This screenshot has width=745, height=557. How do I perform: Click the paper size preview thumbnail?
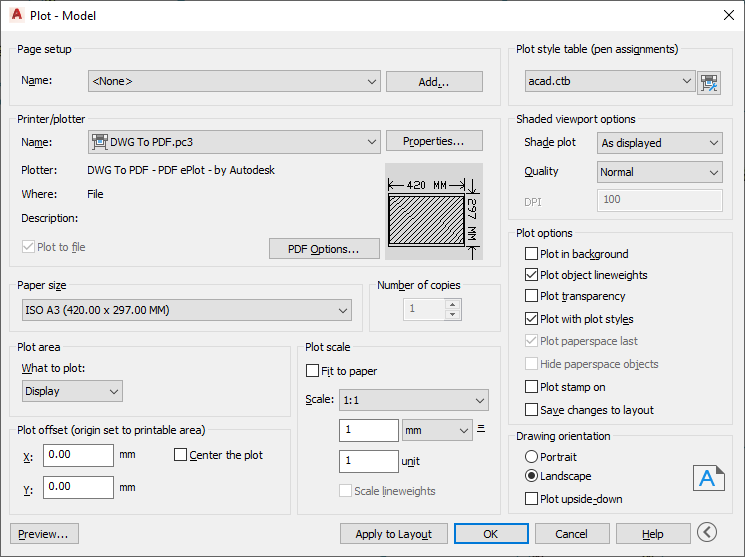click(434, 211)
